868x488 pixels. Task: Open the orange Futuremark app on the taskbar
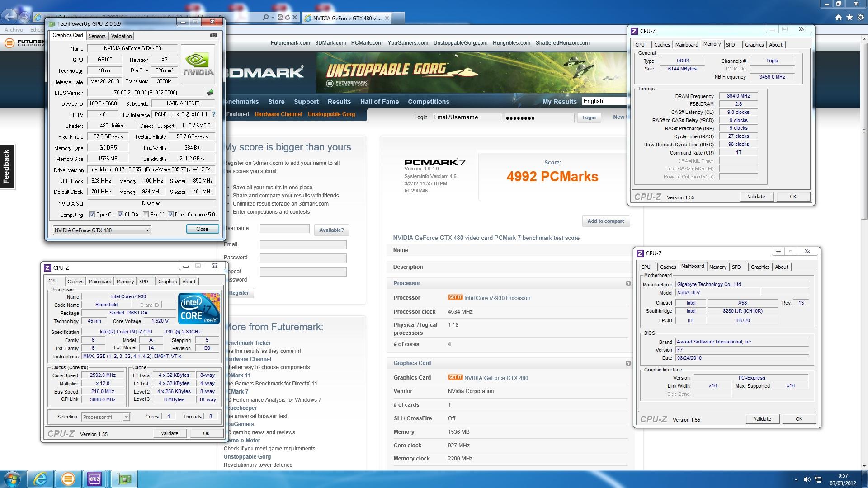[68, 479]
